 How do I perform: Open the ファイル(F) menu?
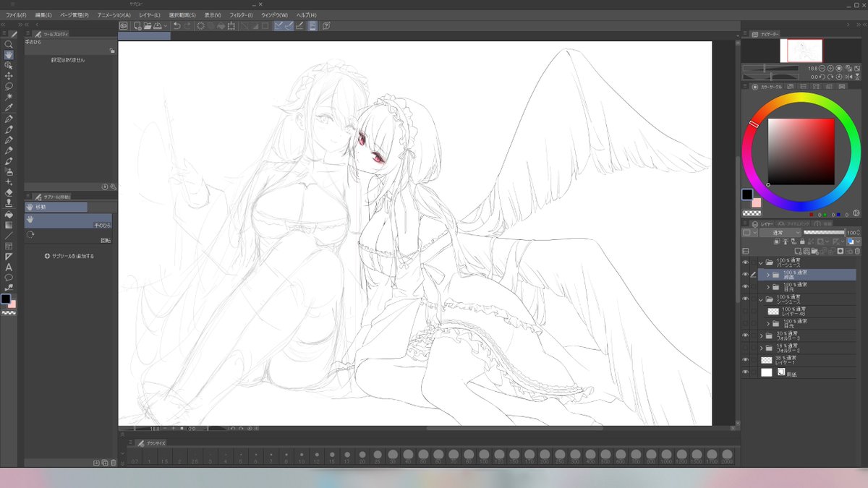(16, 14)
